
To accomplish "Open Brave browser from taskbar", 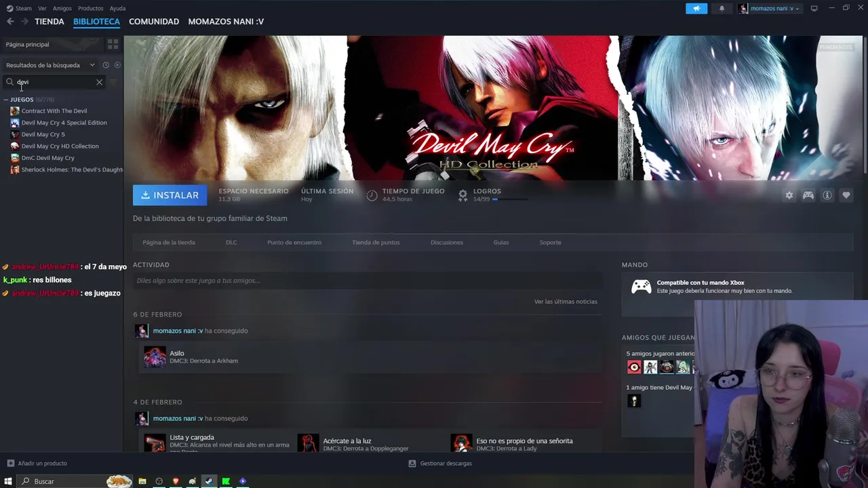I will point(176,481).
